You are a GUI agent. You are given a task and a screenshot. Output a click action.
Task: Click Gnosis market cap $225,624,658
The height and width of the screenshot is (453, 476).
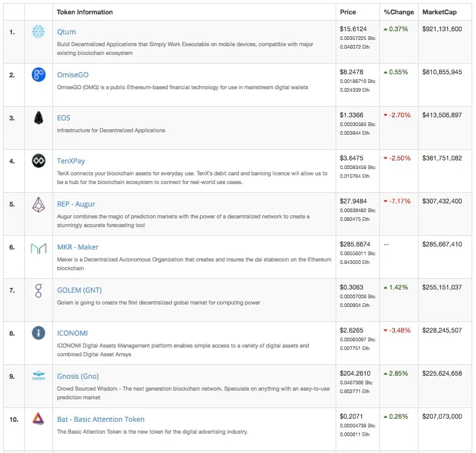(442, 374)
